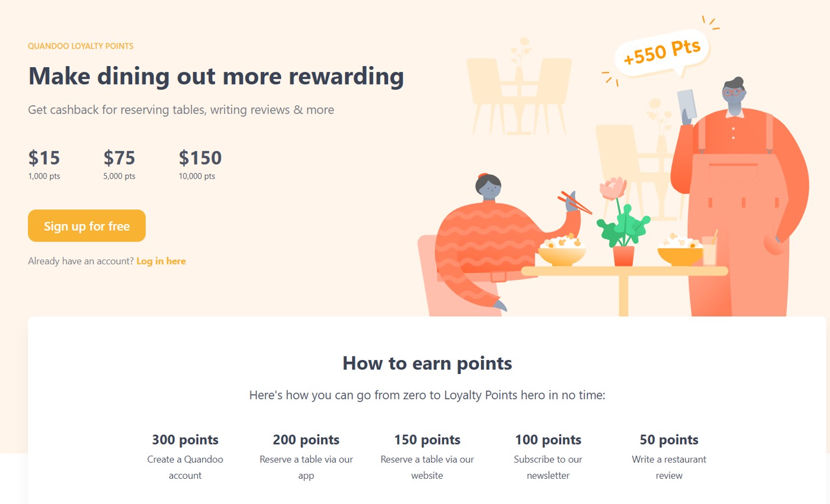Screen dimensions: 830x504
Task: Click the drink glass with straw
Action: pyautogui.click(x=710, y=250)
